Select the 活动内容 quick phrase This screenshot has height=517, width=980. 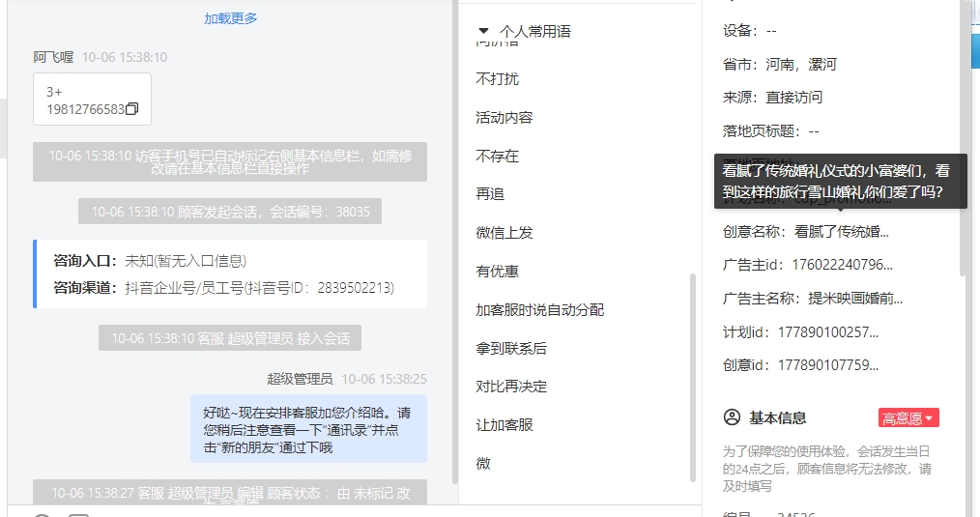pos(504,118)
